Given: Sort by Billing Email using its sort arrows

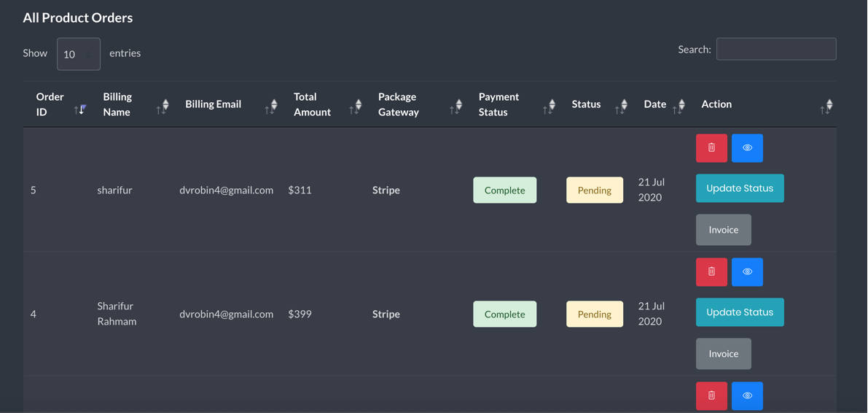Looking at the screenshot, I should pos(270,106).
